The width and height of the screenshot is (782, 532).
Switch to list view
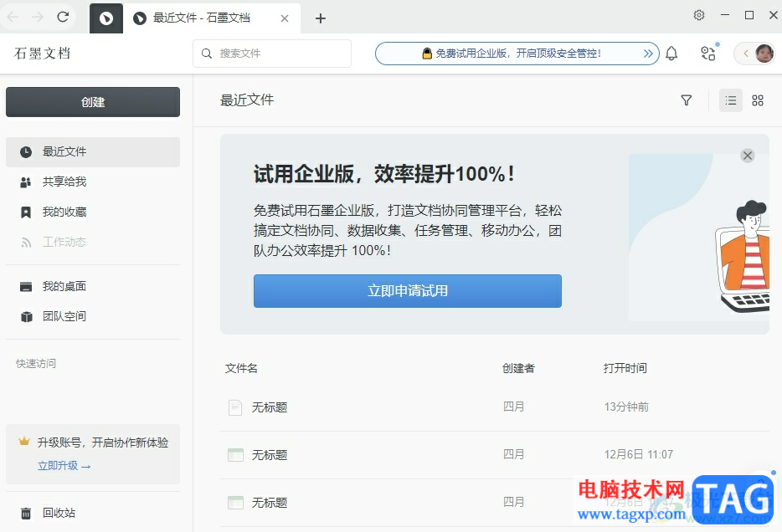click(731, 100)
